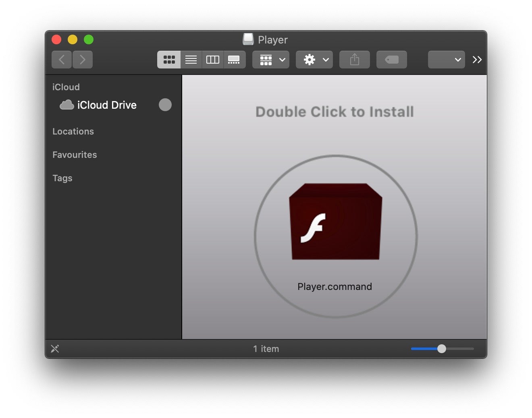532x418 pixels.
Task: Click the Share toolbar button
Action: tap(355, 60)
